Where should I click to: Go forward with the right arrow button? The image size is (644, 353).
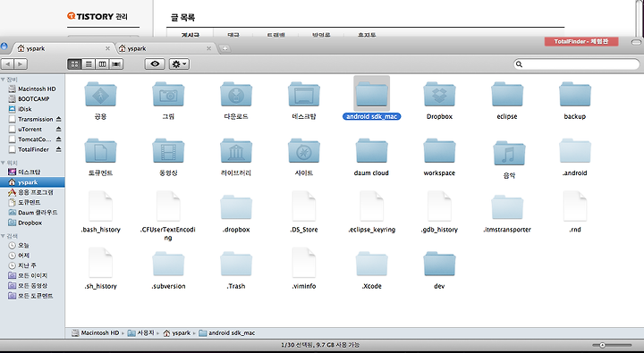(x=21, y=64)
